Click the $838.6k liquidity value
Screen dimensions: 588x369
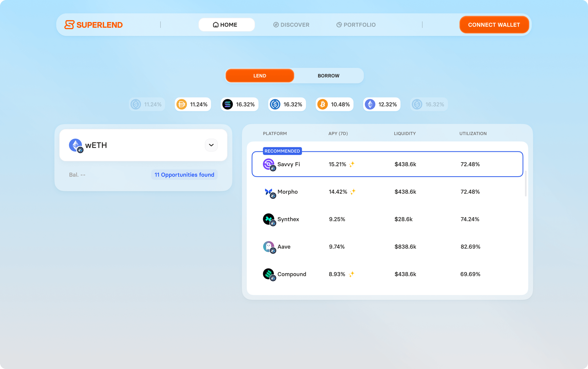pos(405,247)
